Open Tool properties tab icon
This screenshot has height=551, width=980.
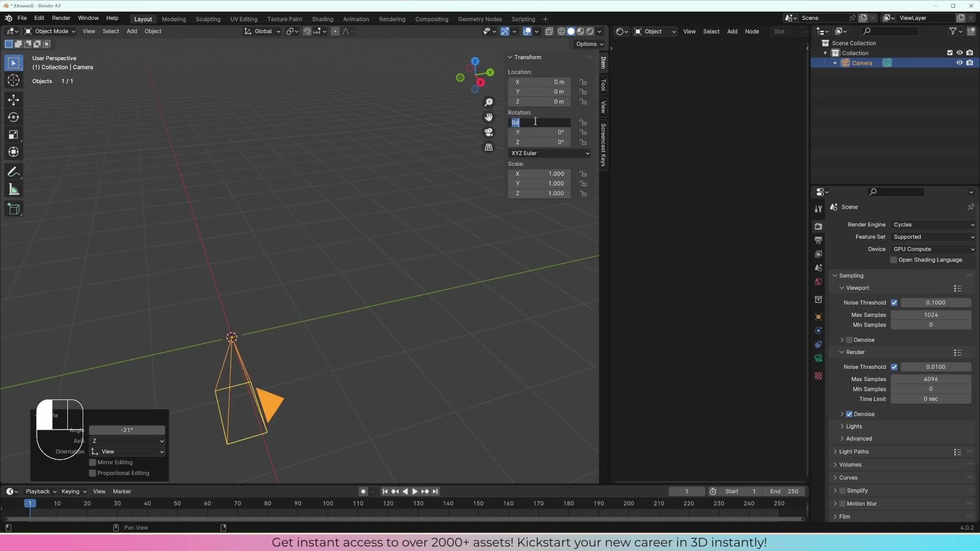point(818,209)
